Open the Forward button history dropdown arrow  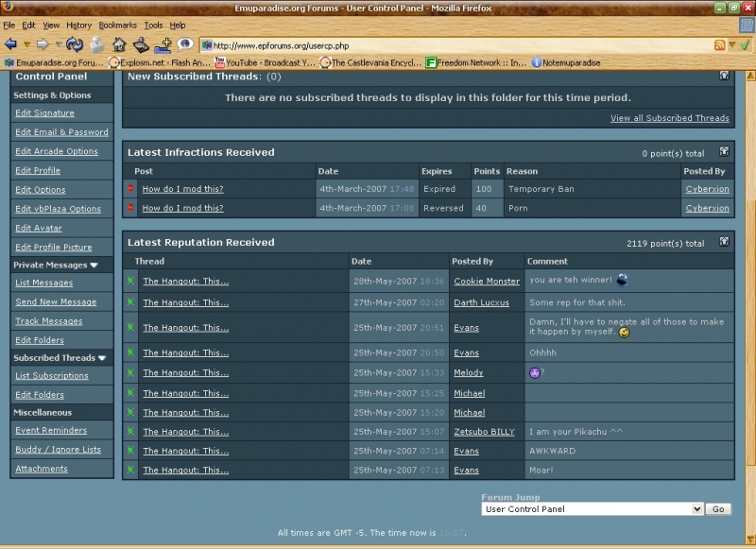(59, 44)
